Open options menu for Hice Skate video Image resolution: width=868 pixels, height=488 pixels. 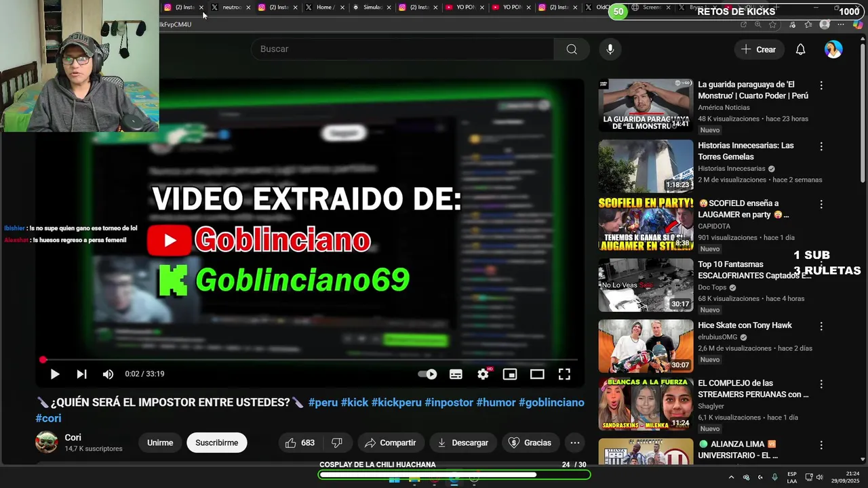pos(821,326)
